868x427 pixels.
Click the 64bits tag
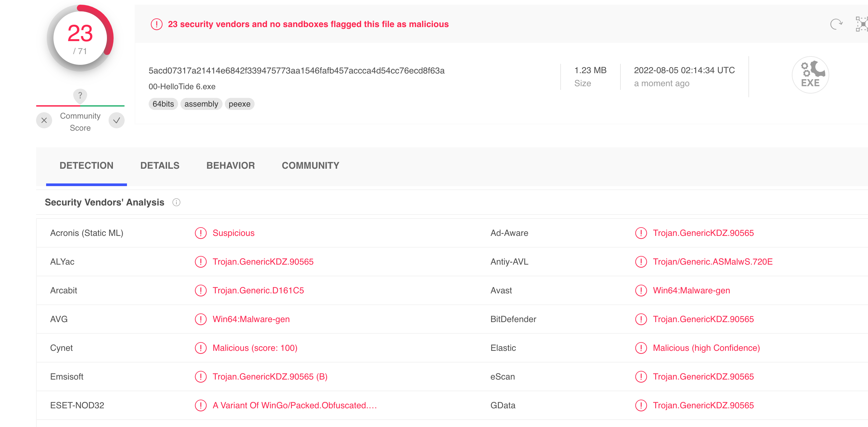tap(163, 104)
